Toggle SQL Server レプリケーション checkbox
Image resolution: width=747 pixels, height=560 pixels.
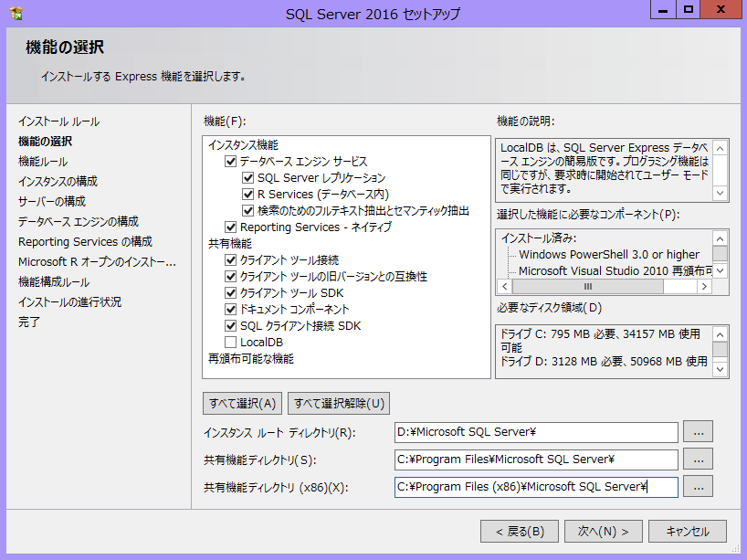point(247,178)
